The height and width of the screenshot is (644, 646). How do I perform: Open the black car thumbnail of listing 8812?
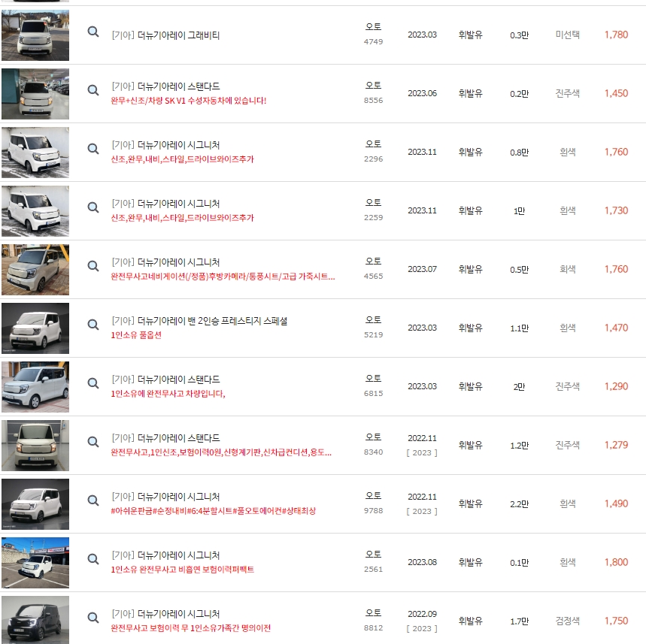[x=35, y=620]
